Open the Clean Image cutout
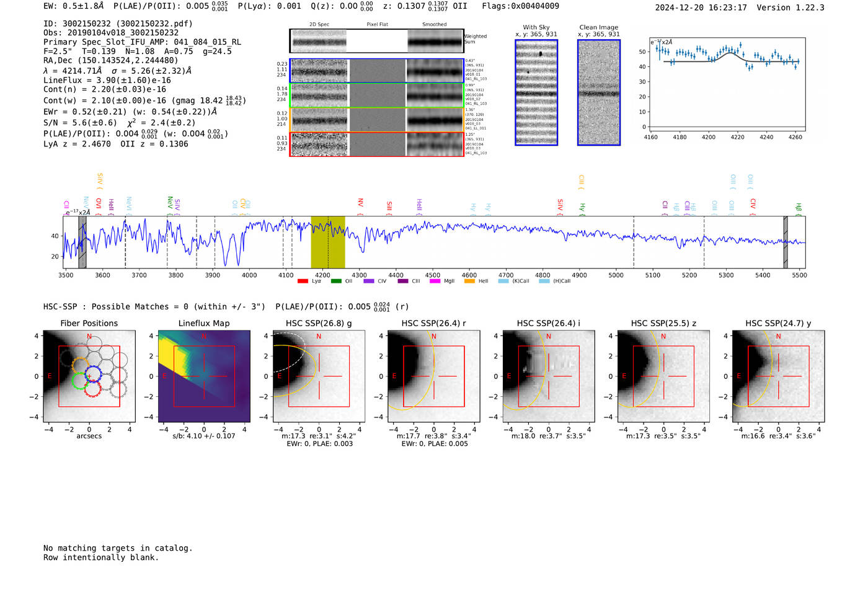The image size is (868, 591). [599, 92]
